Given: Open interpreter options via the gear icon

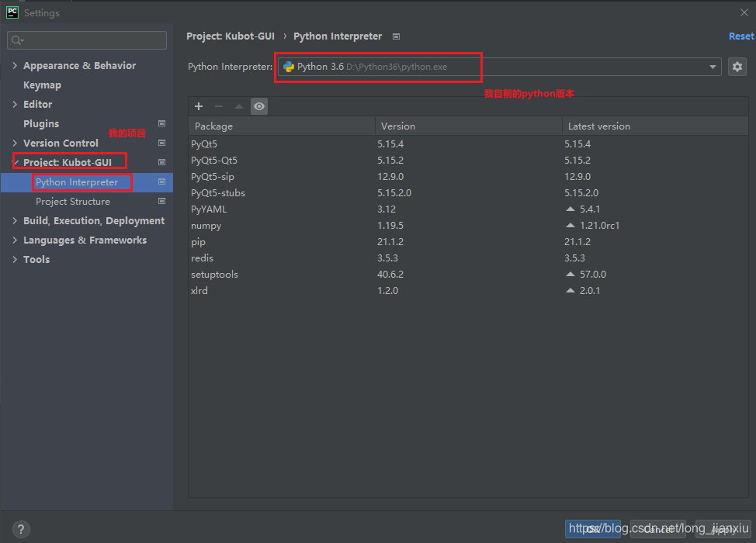Looking at the screenshot, I should coord(737,67).
